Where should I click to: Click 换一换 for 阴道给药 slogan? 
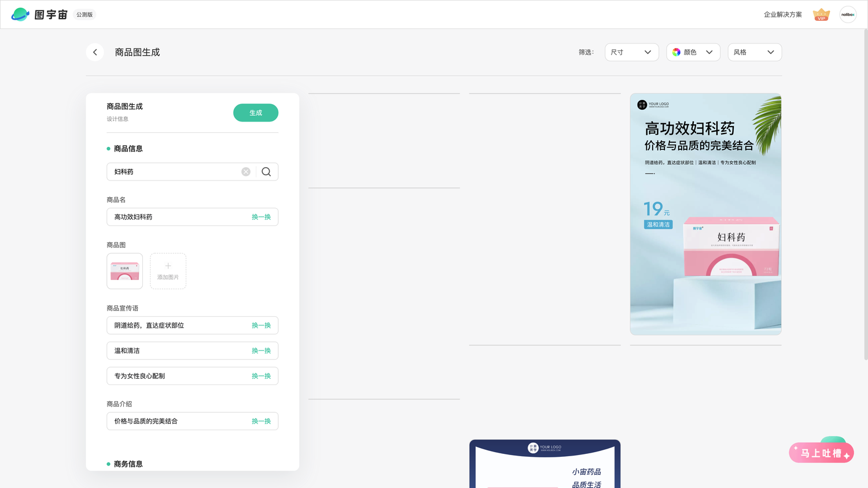261,326
